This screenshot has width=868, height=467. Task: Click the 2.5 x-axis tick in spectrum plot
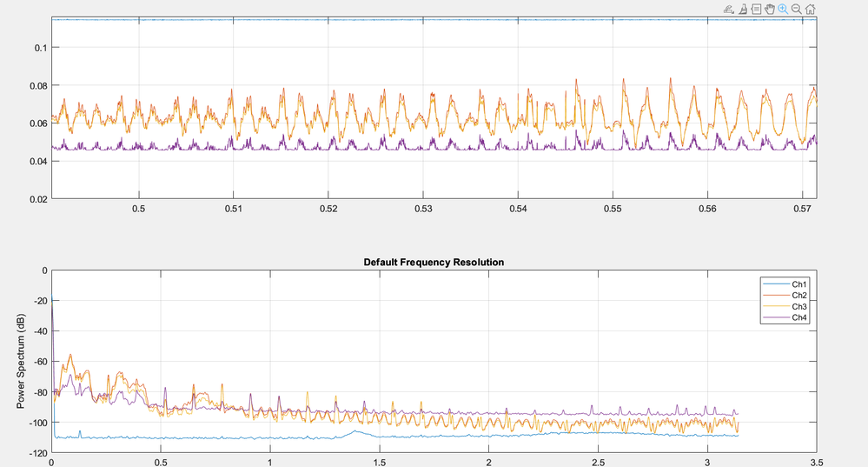pyautogui.click(x=598, y=463)
